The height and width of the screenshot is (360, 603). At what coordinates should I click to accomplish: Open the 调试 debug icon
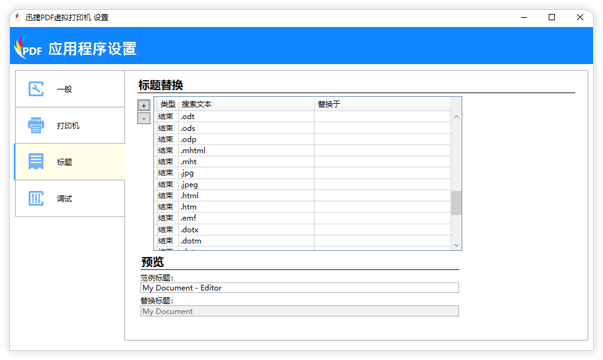click(36, 198)
